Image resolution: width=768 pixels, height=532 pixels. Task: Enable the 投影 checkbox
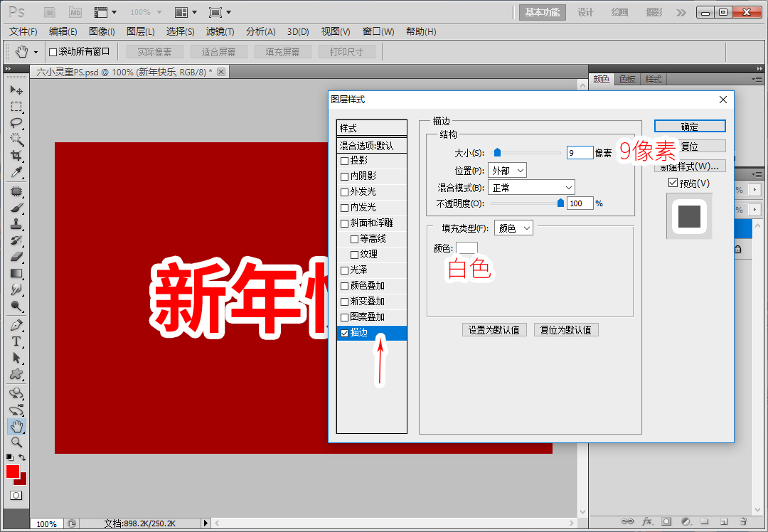click(x=344, y=161)
